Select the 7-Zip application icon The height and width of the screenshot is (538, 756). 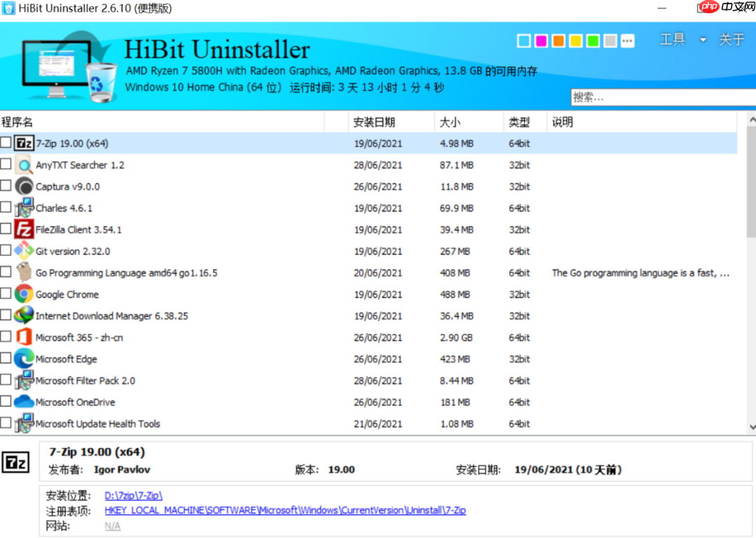tap(22, 143)
